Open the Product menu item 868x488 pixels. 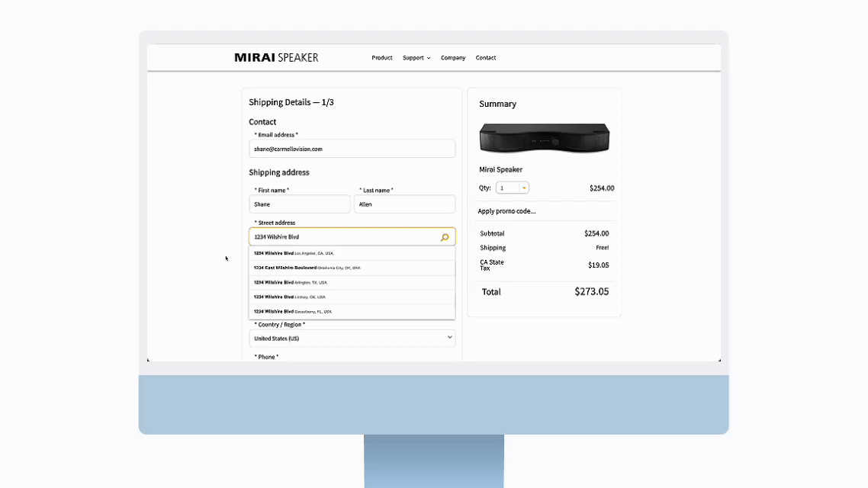(x=382, y=57)
